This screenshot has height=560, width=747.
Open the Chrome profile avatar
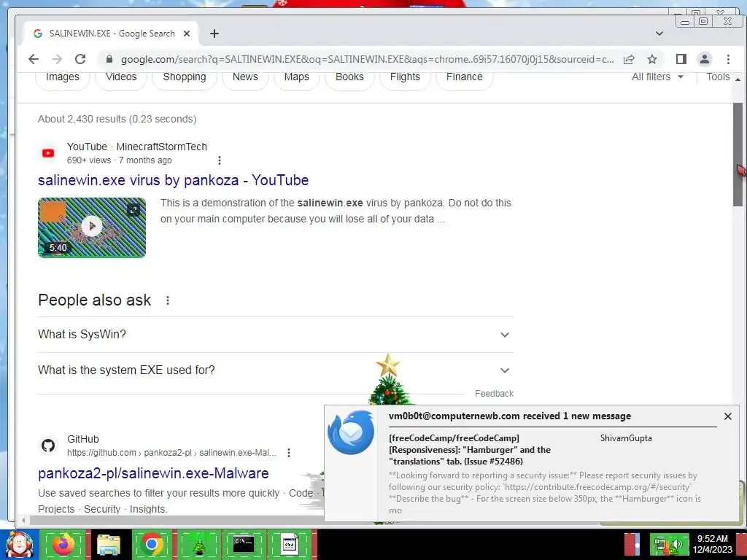click(x=705, y=59)
